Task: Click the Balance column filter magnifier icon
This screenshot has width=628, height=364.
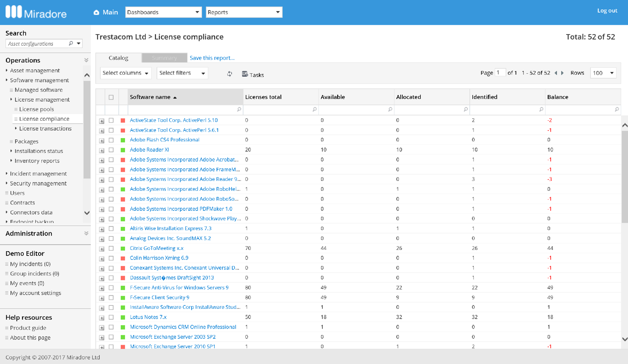Action: point(617,109)
